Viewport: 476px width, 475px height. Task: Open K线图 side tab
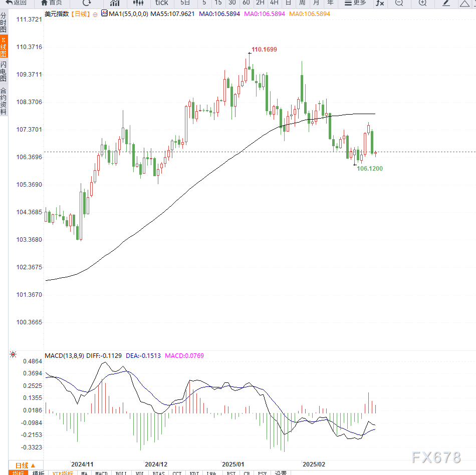pos(4,47)
